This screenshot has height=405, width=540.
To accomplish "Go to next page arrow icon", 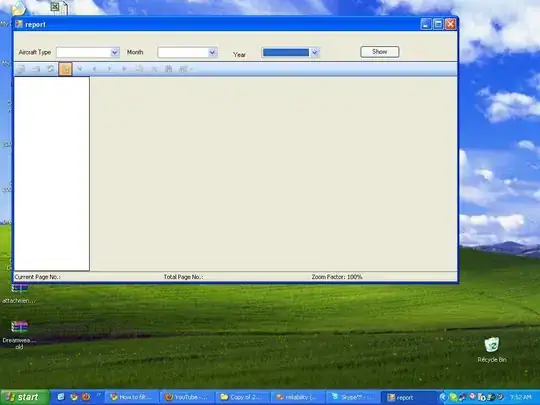I will [x=110, y=69].
